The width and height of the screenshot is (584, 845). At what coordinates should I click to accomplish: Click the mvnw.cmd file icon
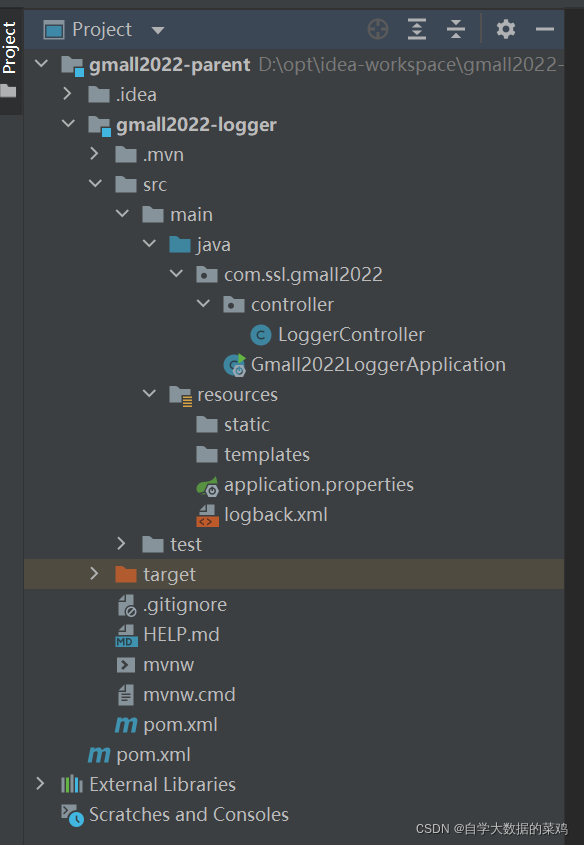click(x=126, y=695)
